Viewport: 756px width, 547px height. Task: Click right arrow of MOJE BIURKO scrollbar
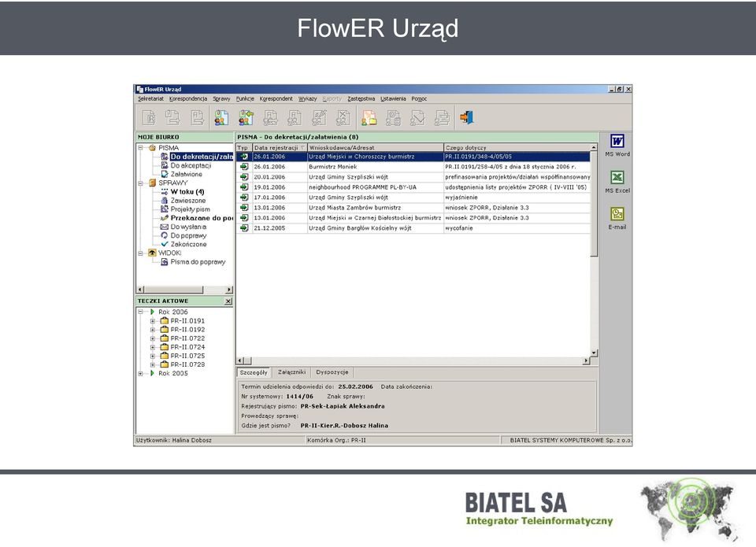pos(229,290)
